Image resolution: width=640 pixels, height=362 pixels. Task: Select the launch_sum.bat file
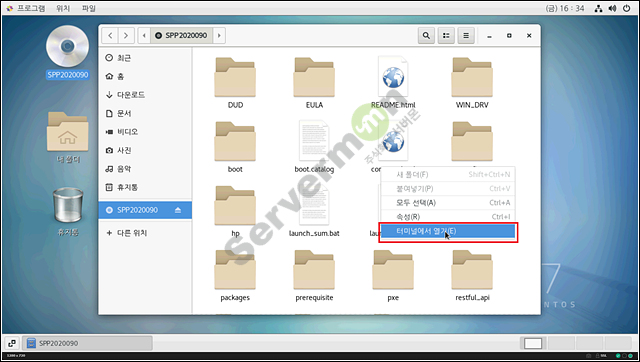(x=314, y=205)
